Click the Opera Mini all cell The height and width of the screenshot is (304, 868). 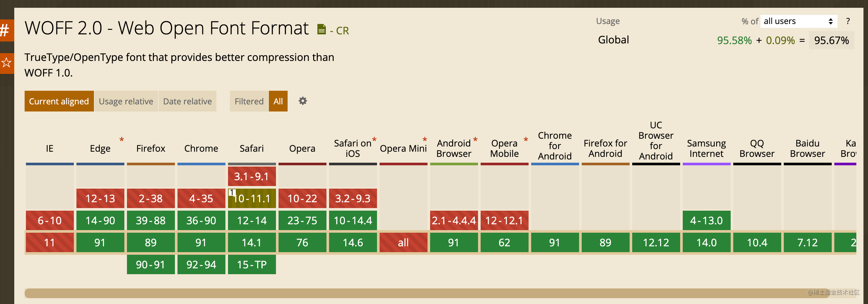pyautogui.click(x=403, y=242)
